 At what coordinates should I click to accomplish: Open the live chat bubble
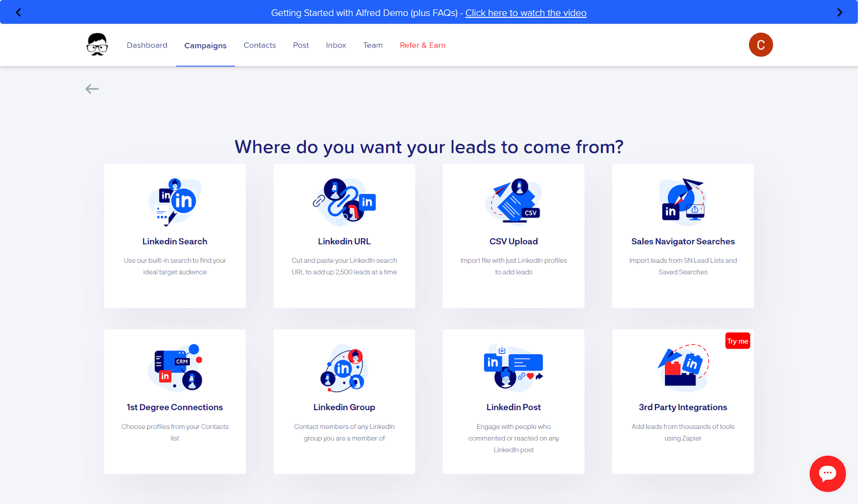pyautogui.click(x=827, y=473)
